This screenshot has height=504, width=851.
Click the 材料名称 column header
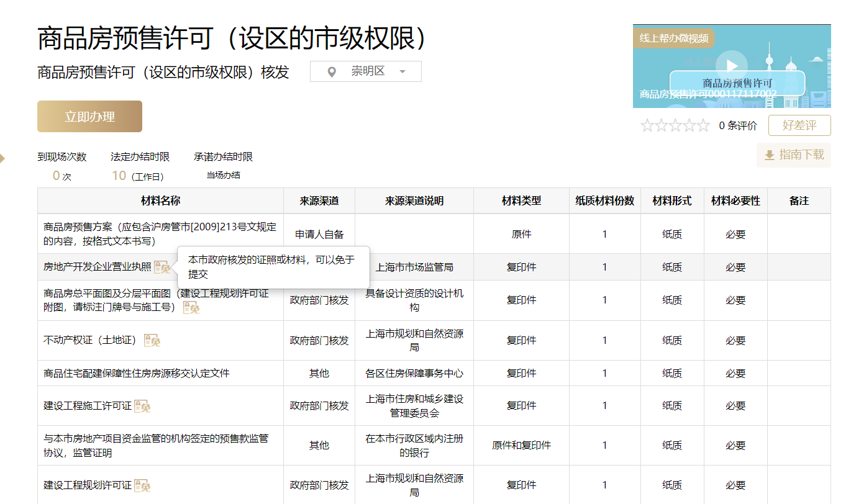pos(160,200)
